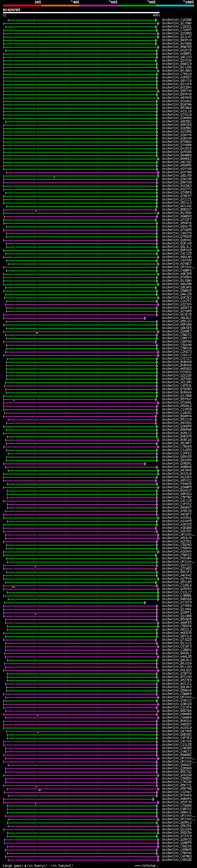Image resolution: width=197 pixels, height=868 pixels.
Task: Select hit label UniRef100_B4WSI9
Action: pyautogui.click(x=177, y=64)
